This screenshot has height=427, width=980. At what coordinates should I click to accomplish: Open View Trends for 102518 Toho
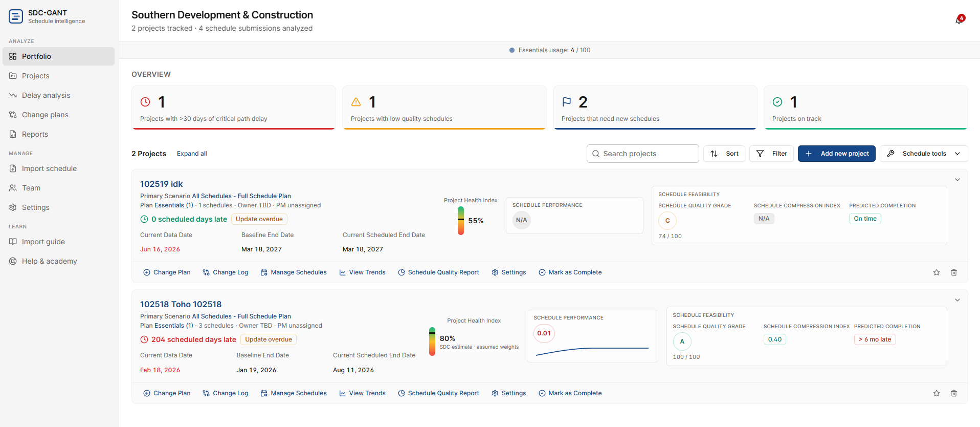tap(362, 393)
